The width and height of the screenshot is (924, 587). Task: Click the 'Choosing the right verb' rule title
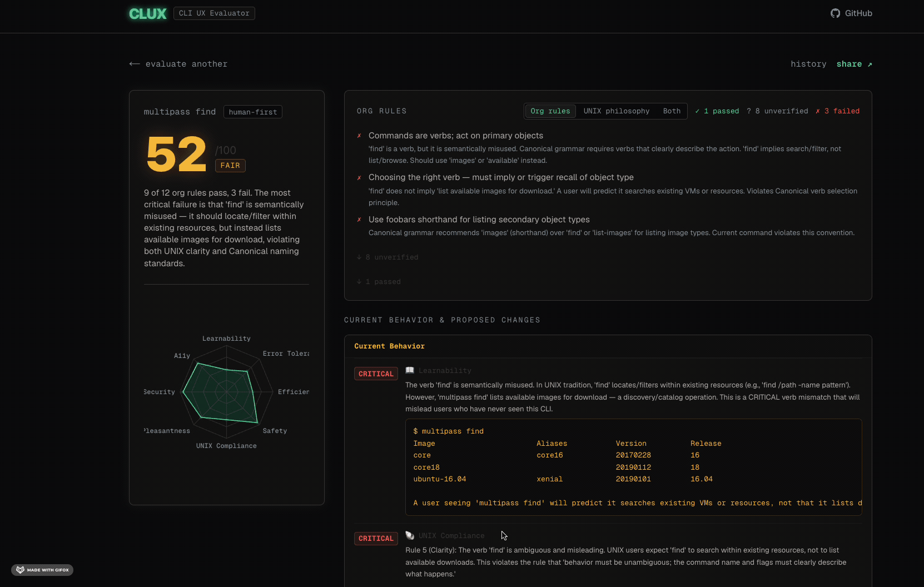pos(501,177)
